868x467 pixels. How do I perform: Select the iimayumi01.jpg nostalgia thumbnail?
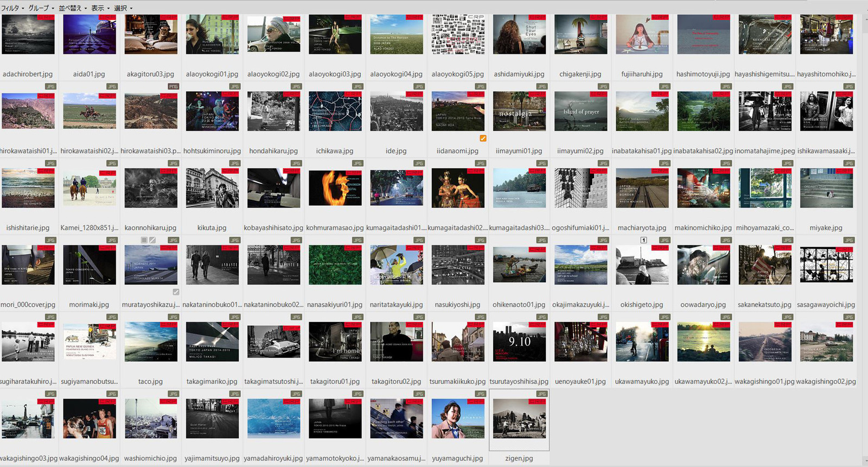click(x=519, y=111)
